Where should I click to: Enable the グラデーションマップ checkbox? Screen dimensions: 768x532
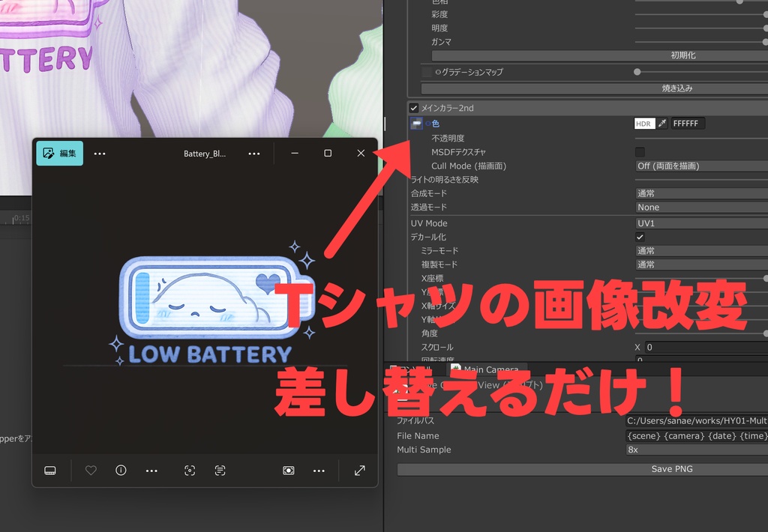[427, 72]
